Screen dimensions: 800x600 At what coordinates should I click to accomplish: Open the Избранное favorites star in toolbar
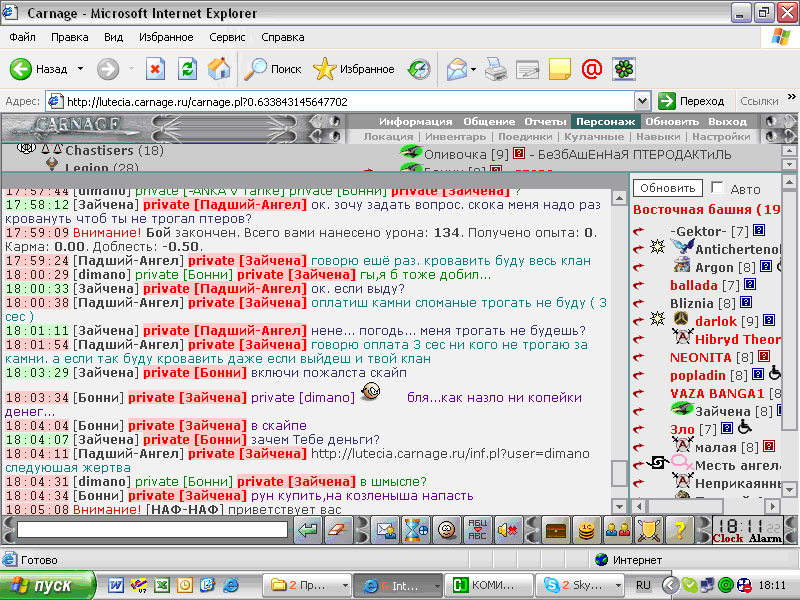pos(354,69)
